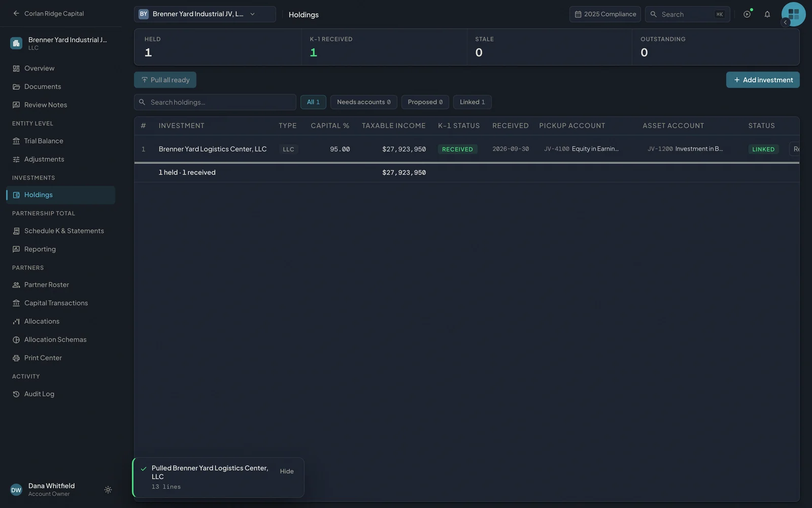Screen dimensions: 812x508
Task: Filter holdings by Proposed 0
Action: click(425, 102)
